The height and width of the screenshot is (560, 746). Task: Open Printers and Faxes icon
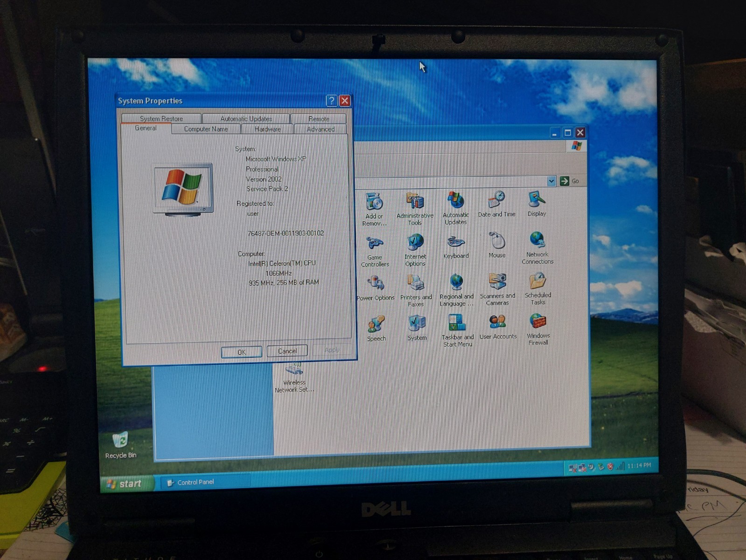tap(416, 291)
